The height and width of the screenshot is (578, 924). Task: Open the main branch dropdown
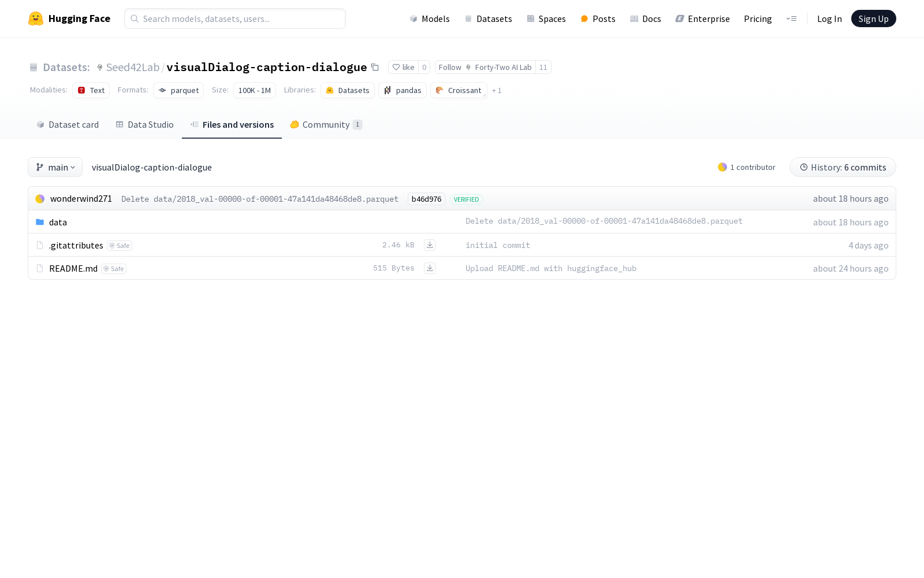tap(55, 167)
